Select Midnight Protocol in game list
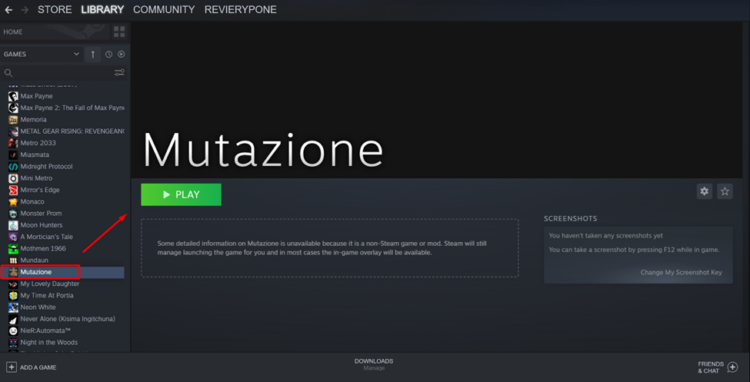This screenshot has height=382, width=750. click(66, 166)
